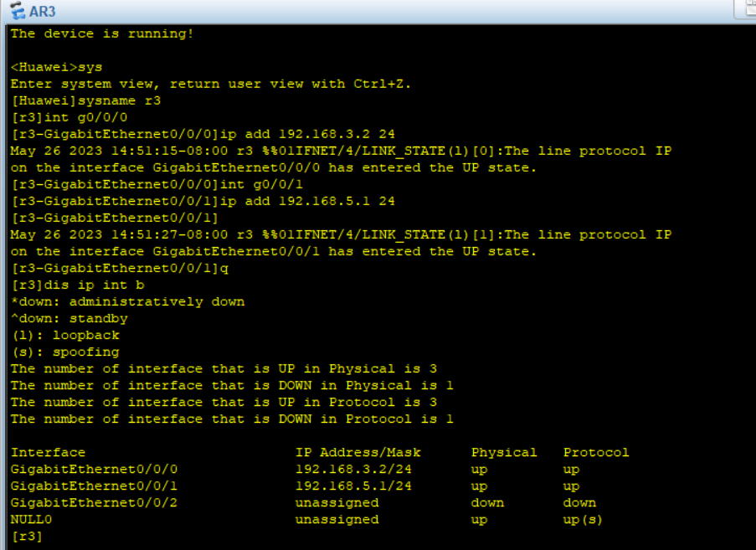Click the GigabitEthernet0/0/2 interface table row
Image resolution: width=756 pixels, height=550 pixels.
tap(94, 502)
